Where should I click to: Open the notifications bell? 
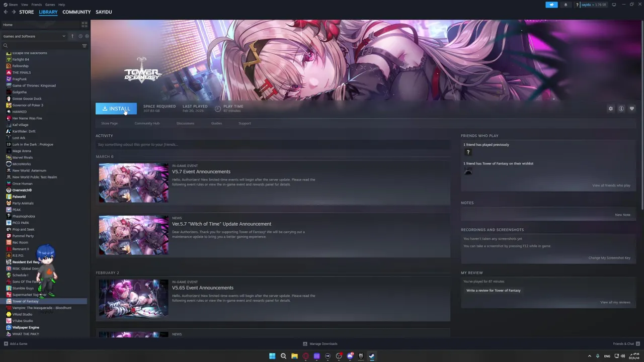(566, 5)
